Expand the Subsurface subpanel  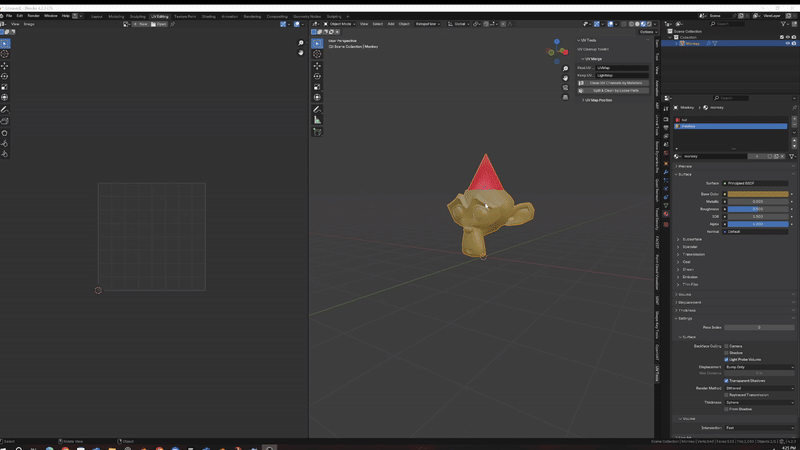coord(690,239)
